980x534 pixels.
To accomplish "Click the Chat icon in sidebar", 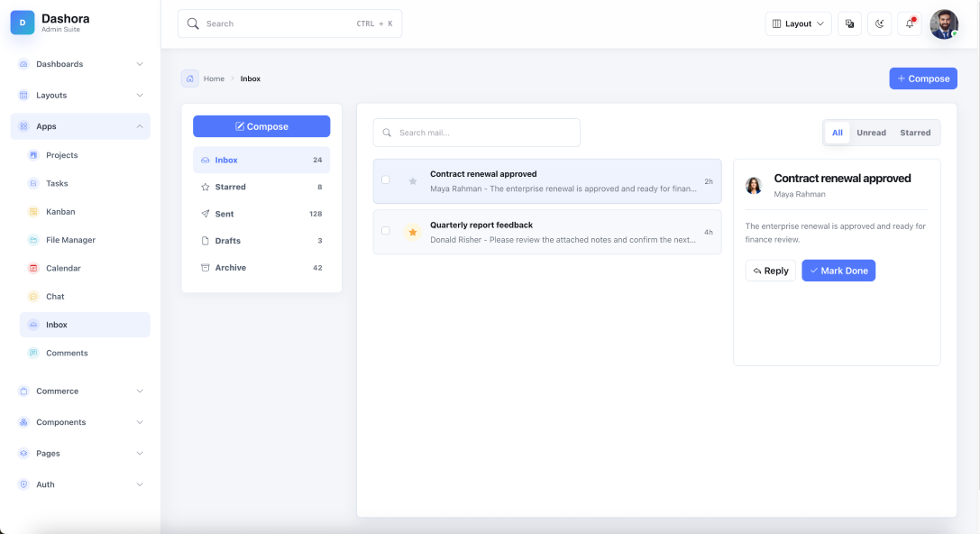I will [33, 297].
